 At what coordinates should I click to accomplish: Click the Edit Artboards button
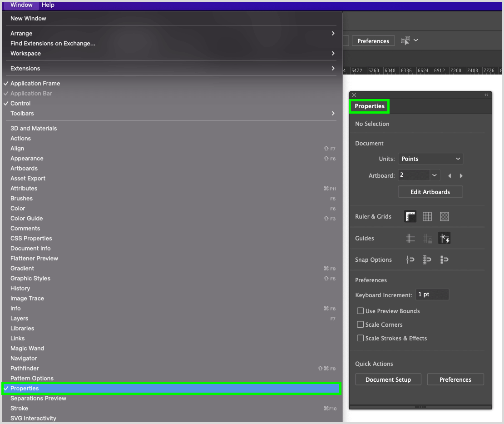click(430, 192)
